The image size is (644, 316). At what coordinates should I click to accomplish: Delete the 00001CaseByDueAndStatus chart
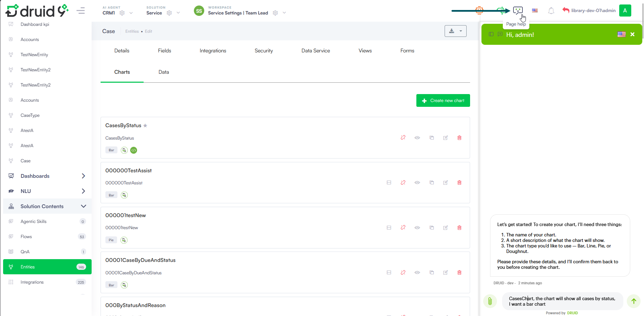459,273
